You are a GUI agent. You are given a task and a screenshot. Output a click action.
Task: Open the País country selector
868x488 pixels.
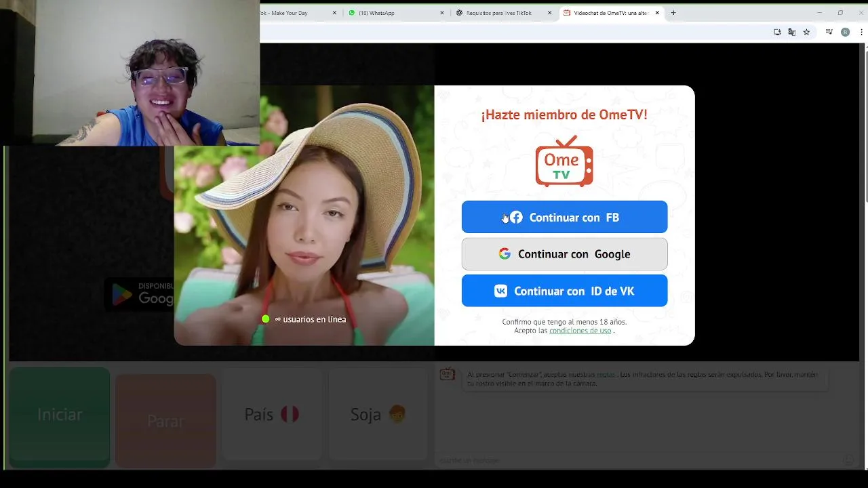tap(272, 415)
